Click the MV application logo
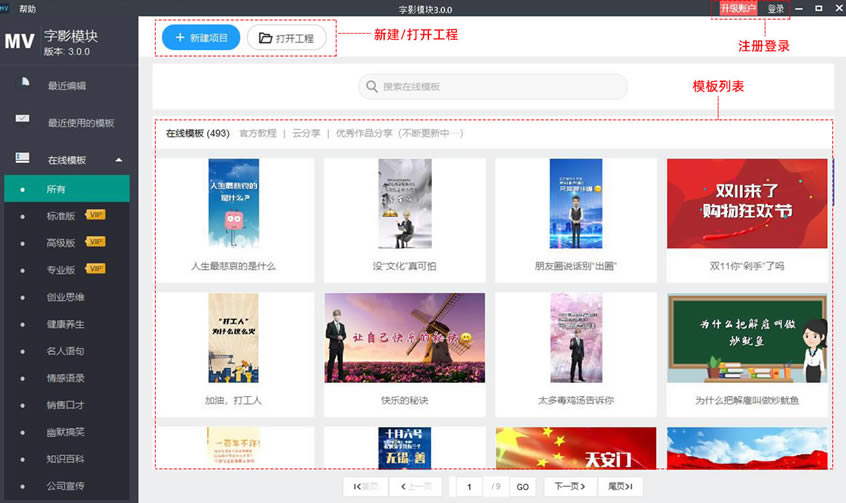Screen dimensions: 846x503 click(19, 41)
